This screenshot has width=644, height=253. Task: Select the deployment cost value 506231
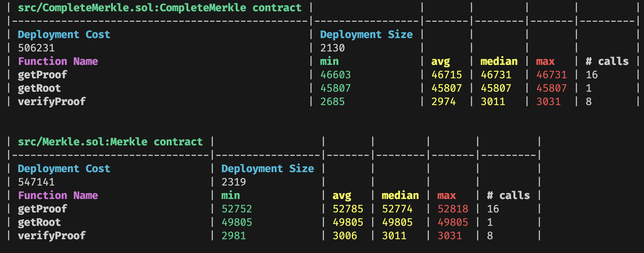tap(36, 48)
